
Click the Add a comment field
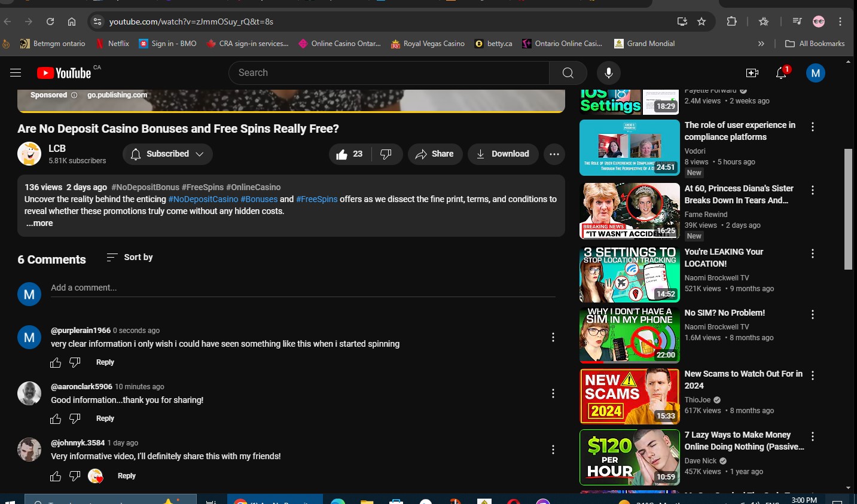click(x=303, y=288)
